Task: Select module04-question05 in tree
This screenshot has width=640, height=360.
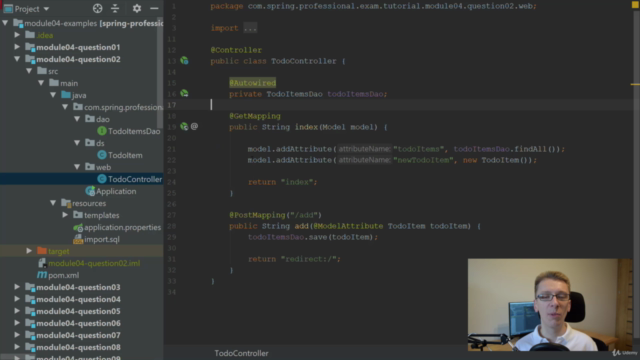Action: click(x=78, y=311)
